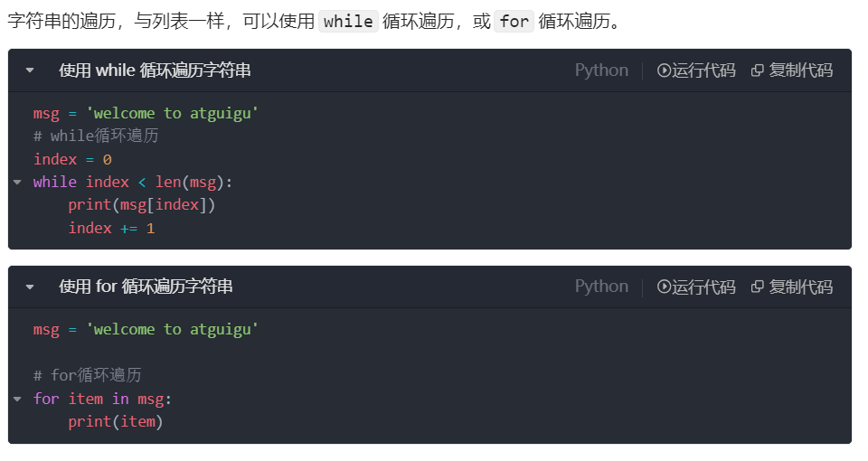Click the Python label in for block
The height and width of the screenshot is (461, 868).
602,287
